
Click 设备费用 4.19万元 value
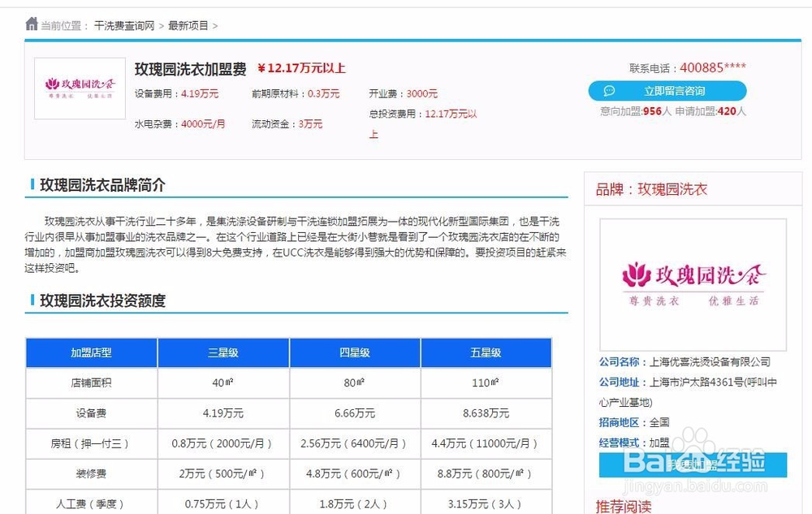pos(200,93)
